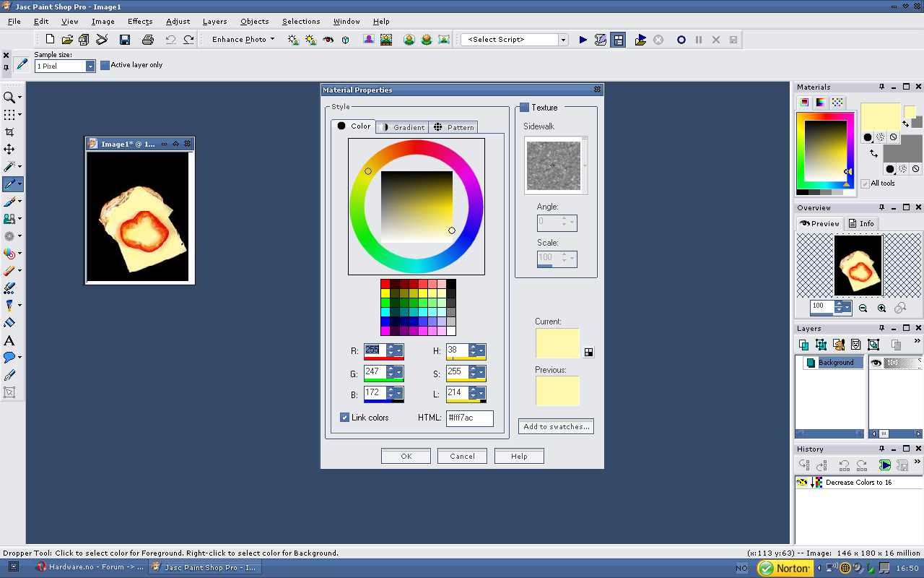The height and width of the screenshot is (578, 924).
Task: Click the large foreground material swatch in Materials
Action: pos(881,117)
